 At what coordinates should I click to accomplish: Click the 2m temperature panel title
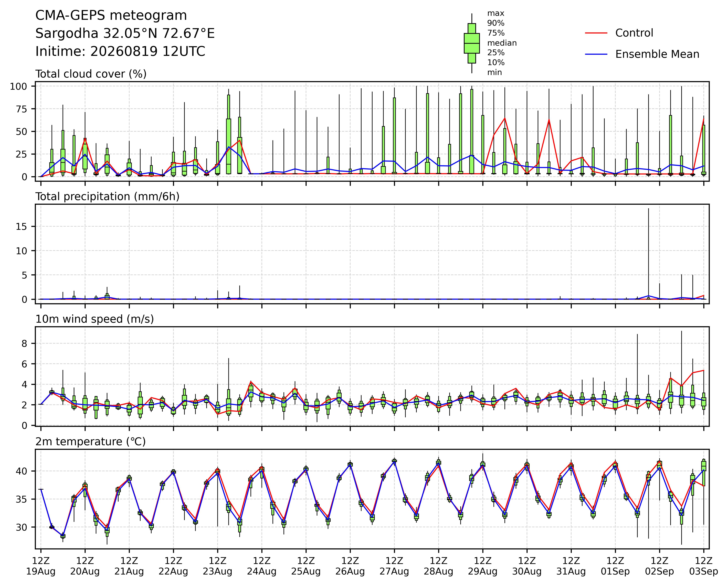point(90,441)
